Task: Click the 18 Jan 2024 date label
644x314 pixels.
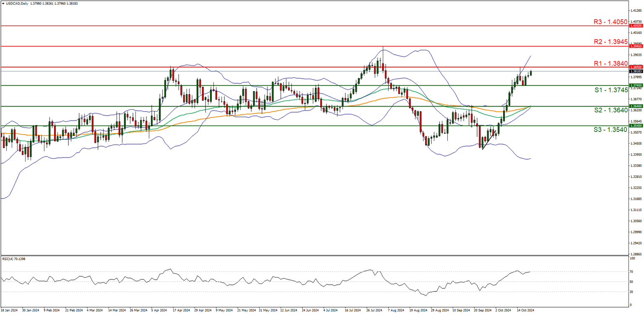Action: click(x=9, y=311)
